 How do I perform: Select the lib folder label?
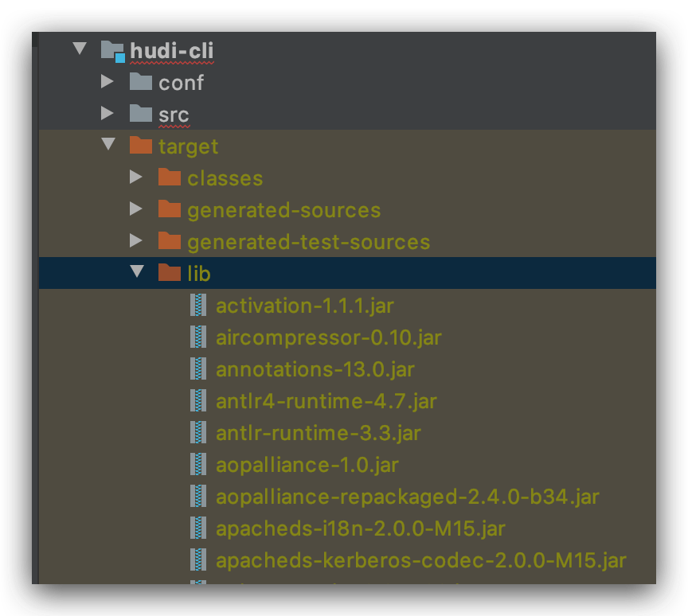coord(199,274)
